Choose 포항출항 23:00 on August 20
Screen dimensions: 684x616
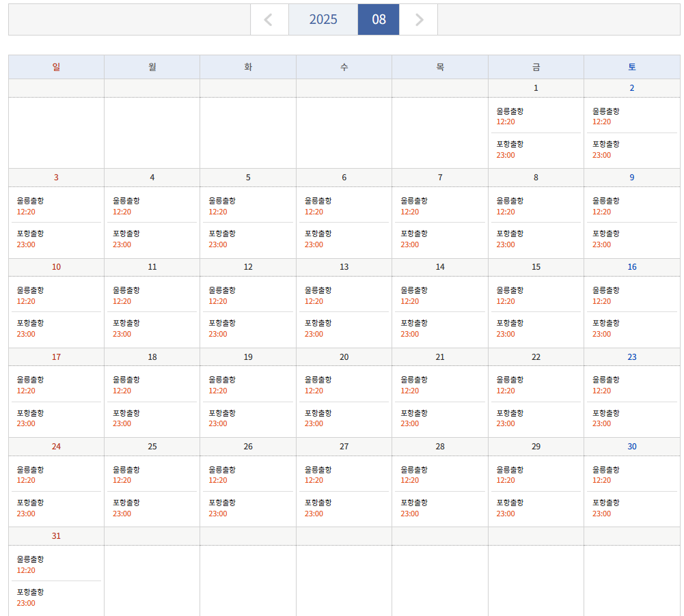(318, 418)
